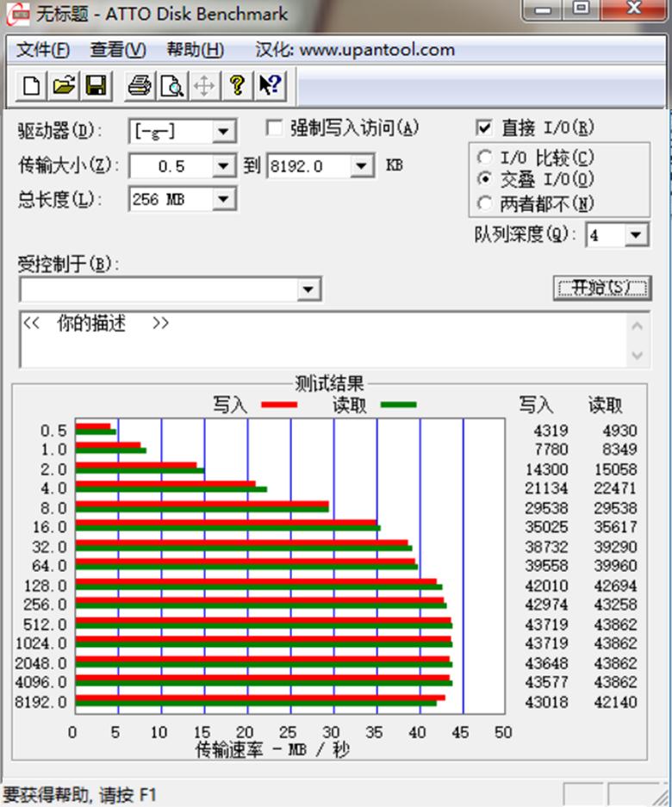The height and width of the screenshot is (807, 672).
Task: Click the description box scroll down arrow
Action: (x=637, y=356)
